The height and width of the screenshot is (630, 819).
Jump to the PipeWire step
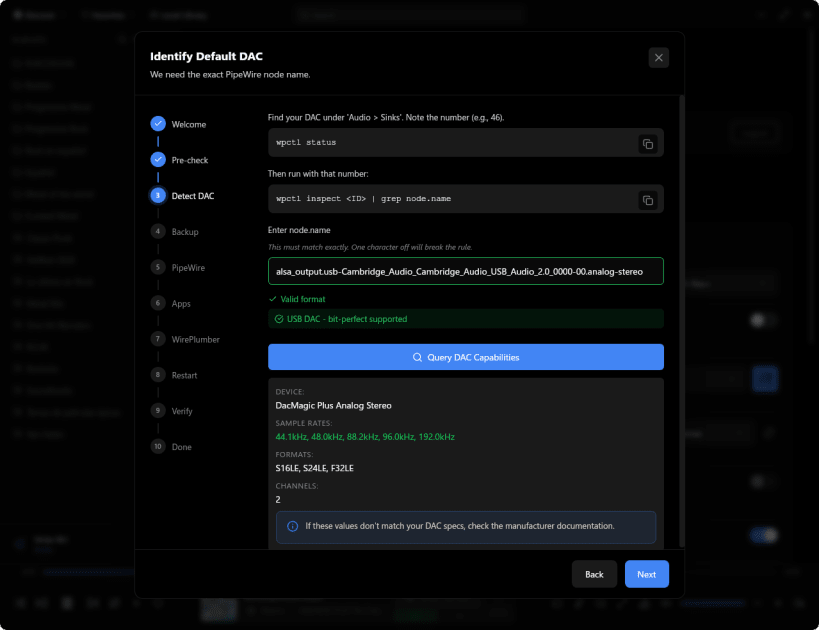pyautogui.click(x=178, y=267)
